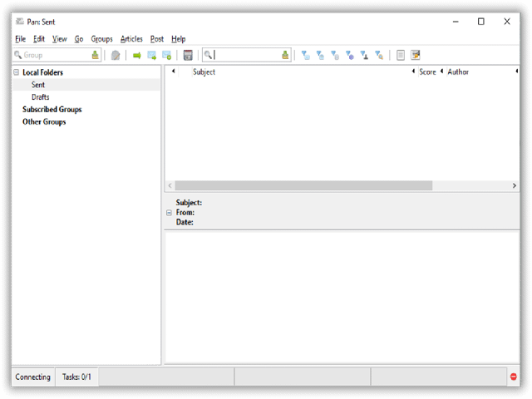Sort articles by Author column header
This screenshot has height=399, width=532.
pos(458,72)
